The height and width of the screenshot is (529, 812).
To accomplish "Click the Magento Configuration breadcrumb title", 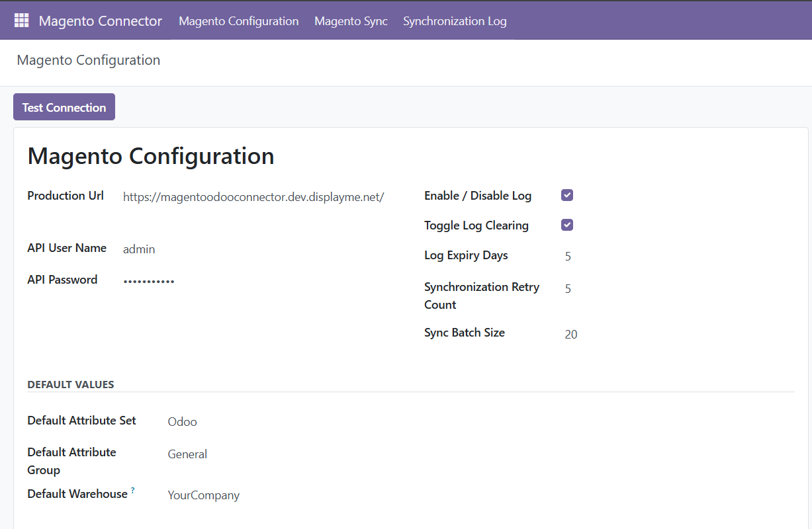I will 89,60.
